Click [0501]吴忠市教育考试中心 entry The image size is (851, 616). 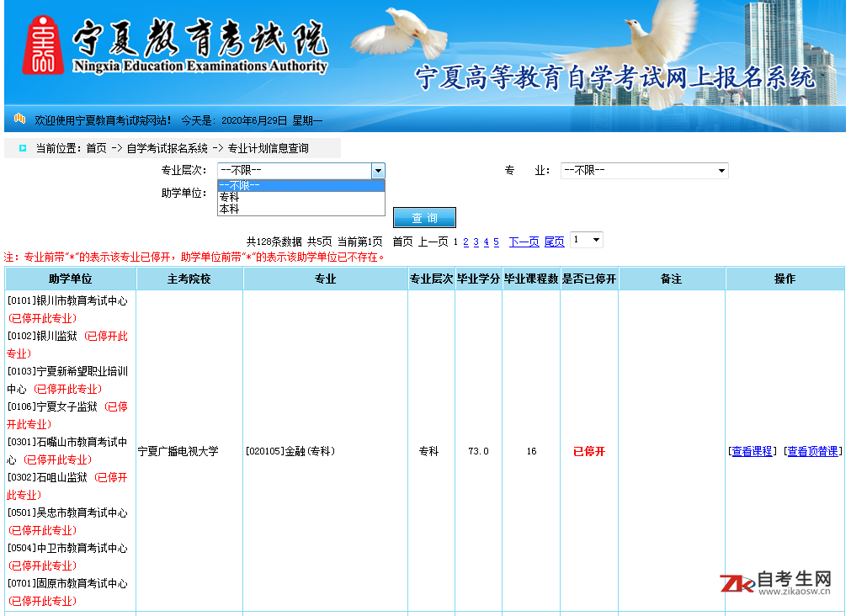point(67,512)
